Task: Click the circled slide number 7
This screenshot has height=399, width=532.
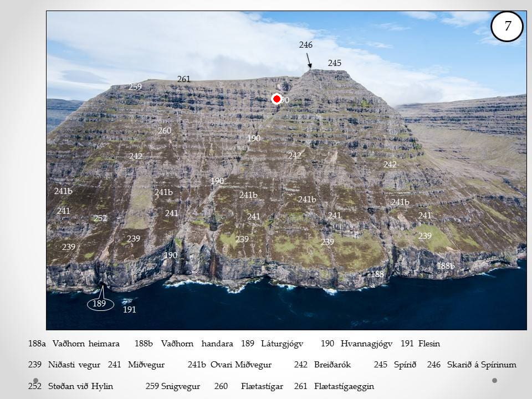Action: click(507, 27)
